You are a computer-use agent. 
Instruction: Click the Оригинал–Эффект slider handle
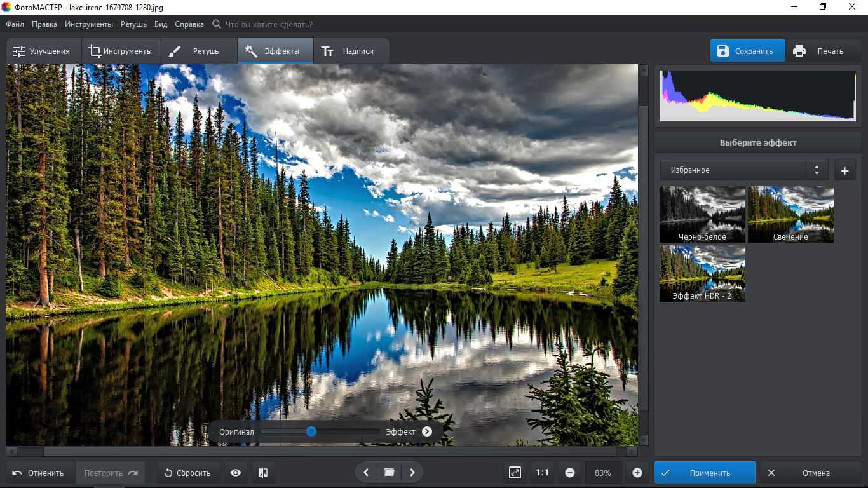(x=311, y=431)
